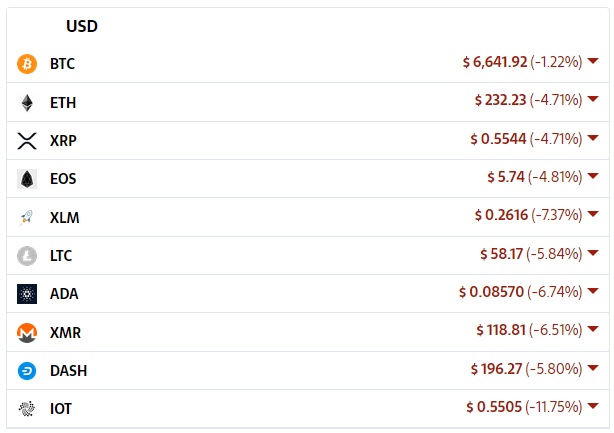Viewport: 614px width, 433px height.
Task: Expand the red arrow next to ETH price
Action: pos(593,99)
